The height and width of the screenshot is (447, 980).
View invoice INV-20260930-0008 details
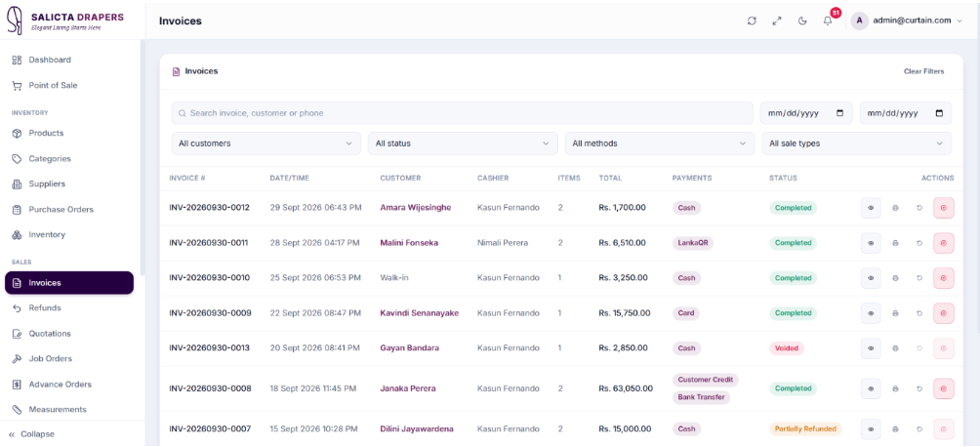(x=871, y=388)
